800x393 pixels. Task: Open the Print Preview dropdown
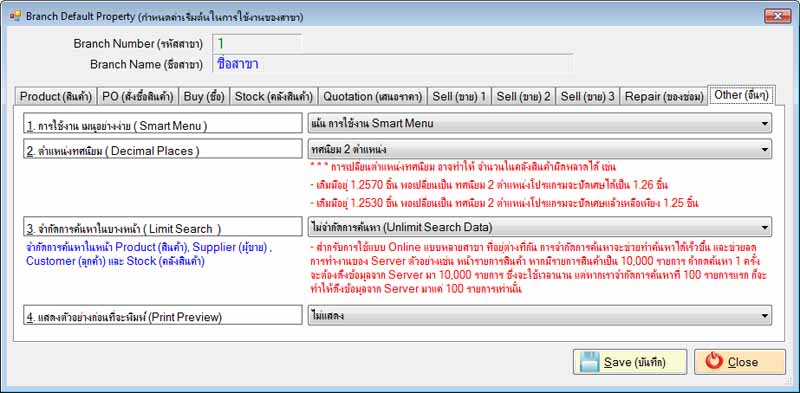tap(539, 315)
